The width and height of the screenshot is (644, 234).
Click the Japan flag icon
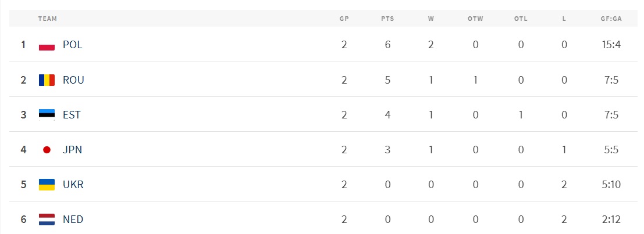tap(47, 150)
